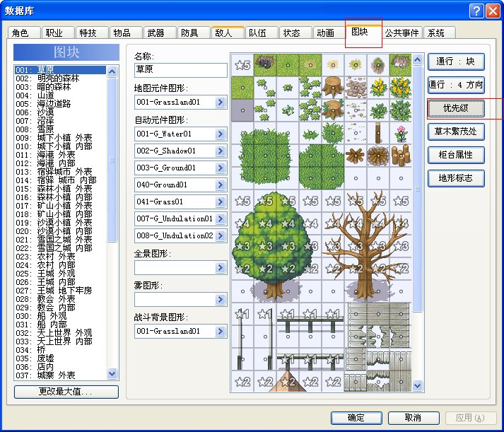Click the crossed firewood tile
Viewport: 504px width, 432px height.
356,156
